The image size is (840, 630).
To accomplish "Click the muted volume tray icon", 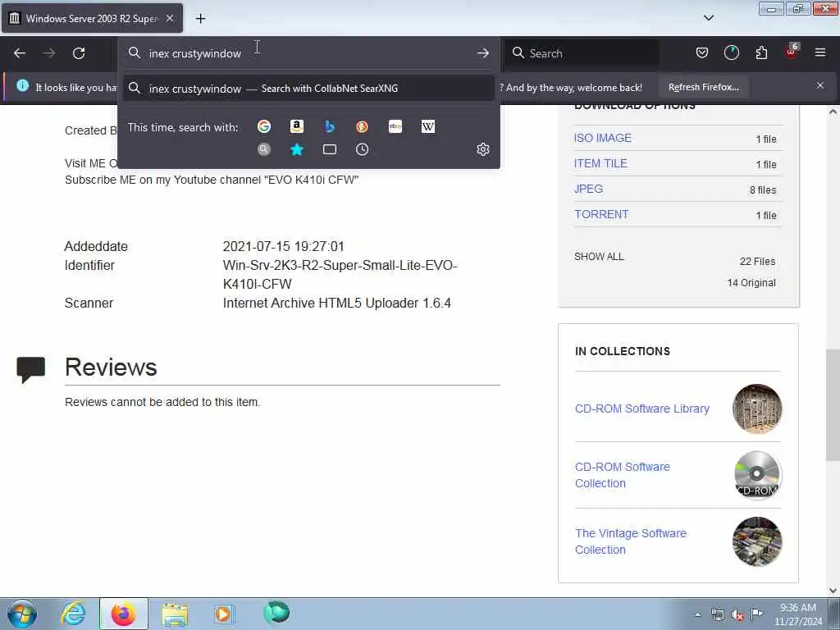I will pos(737,615).
